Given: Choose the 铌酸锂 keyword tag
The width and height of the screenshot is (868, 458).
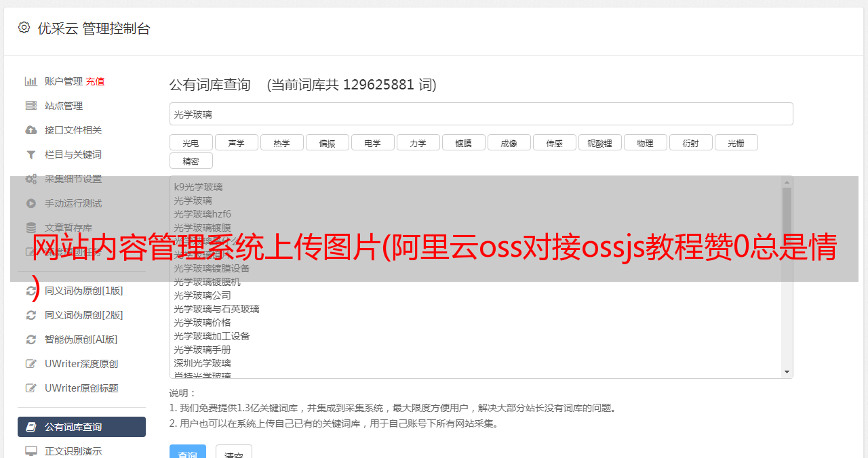Looking at the screenshot, I should coord(600,142).
